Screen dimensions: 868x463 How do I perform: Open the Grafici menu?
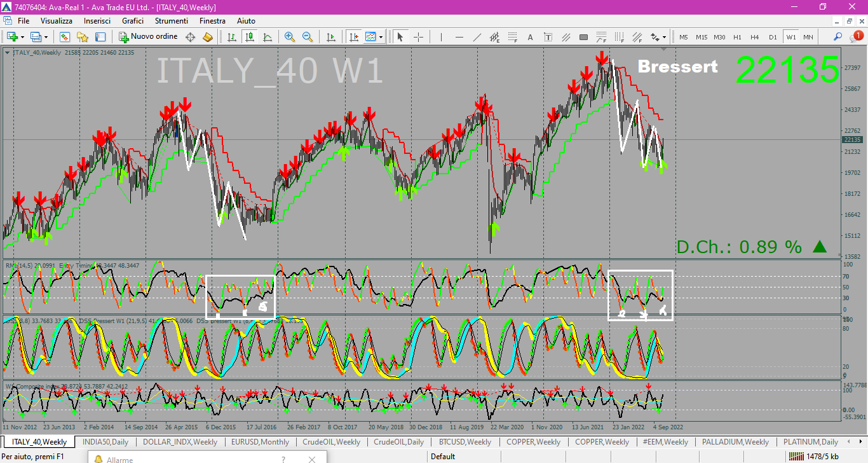tap(133, 21)
